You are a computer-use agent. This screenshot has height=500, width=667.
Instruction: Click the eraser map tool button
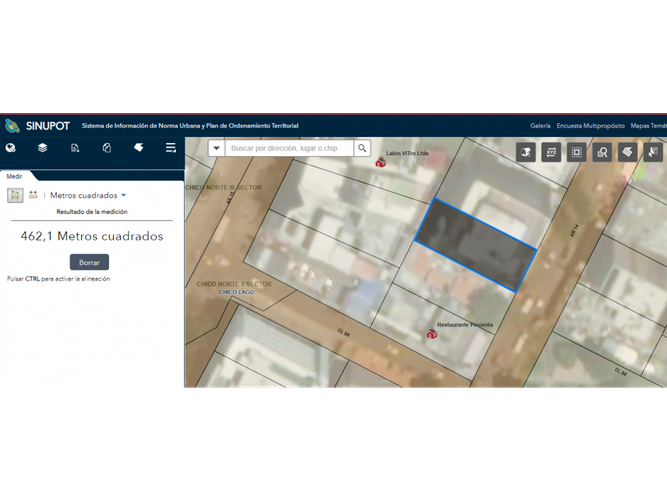click(x=627, y=152)
